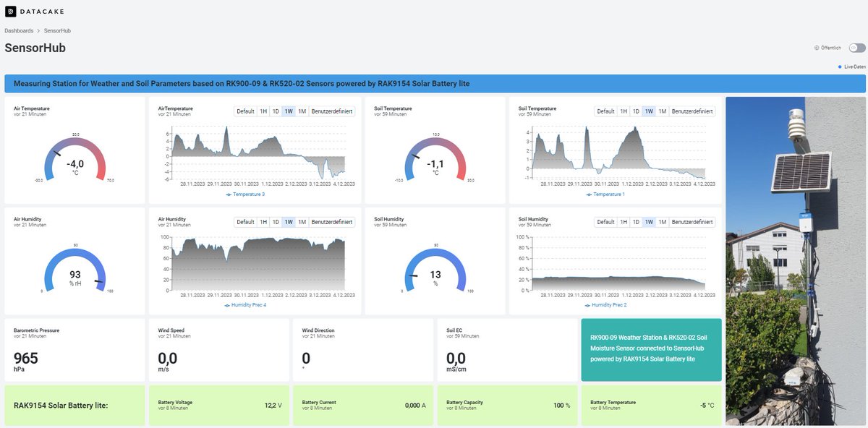868x428 pixels.
Task: Click the 13 % soil humidity gauge value
Action: coord(435,278)
